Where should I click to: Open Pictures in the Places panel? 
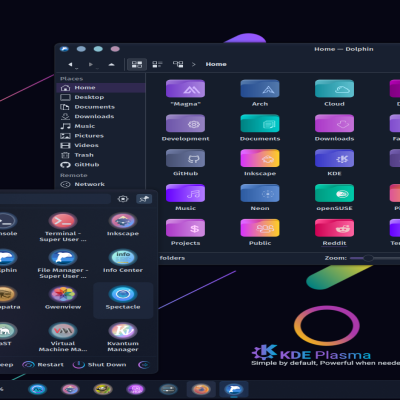(101, 136)
